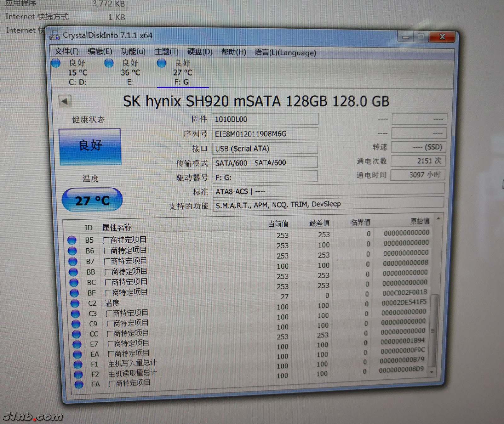Click the status icon of attribute CC
Screen dimensions: 504x424
[x=76, y=334]
